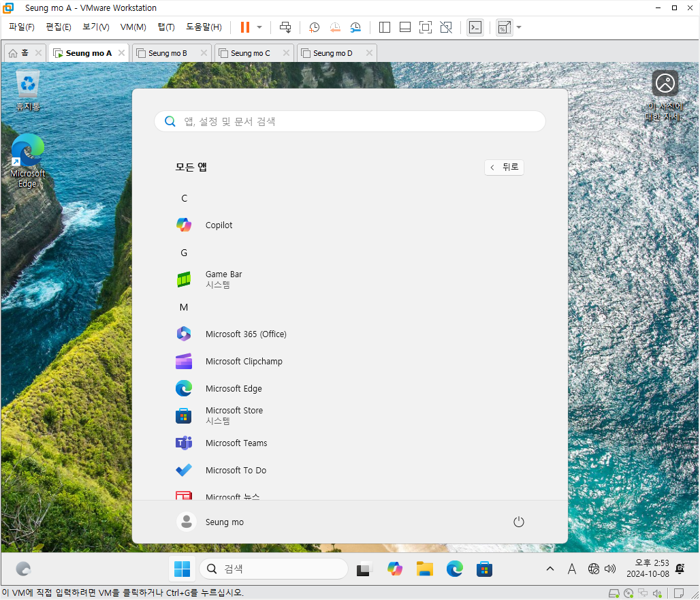
Task: Launch Microsoft Teams
Action: (x=350, y=443)
